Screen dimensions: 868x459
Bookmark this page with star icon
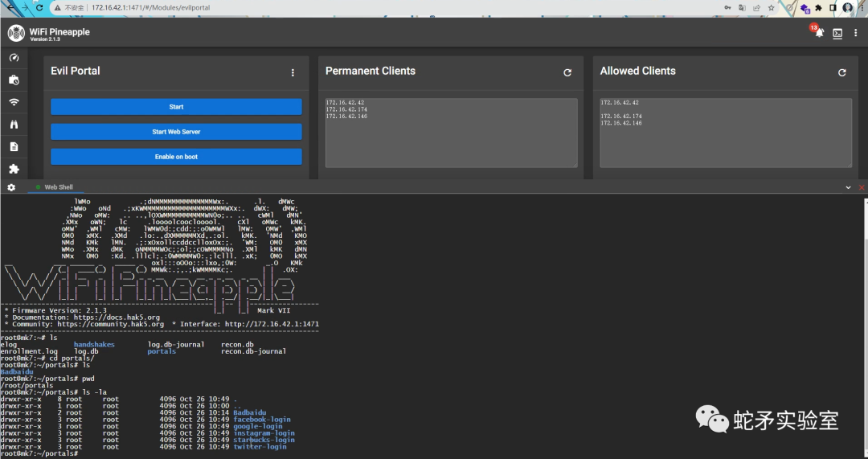click(x=771, y=8)
